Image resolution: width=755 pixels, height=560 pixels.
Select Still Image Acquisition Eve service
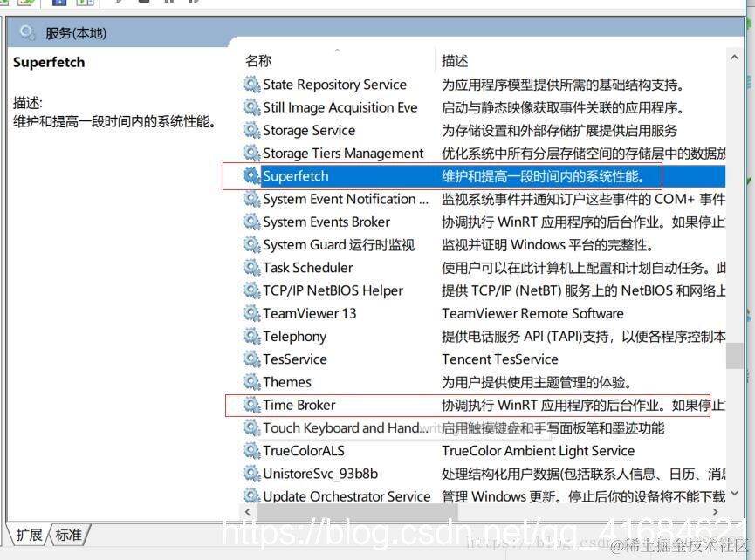point(340,107)
